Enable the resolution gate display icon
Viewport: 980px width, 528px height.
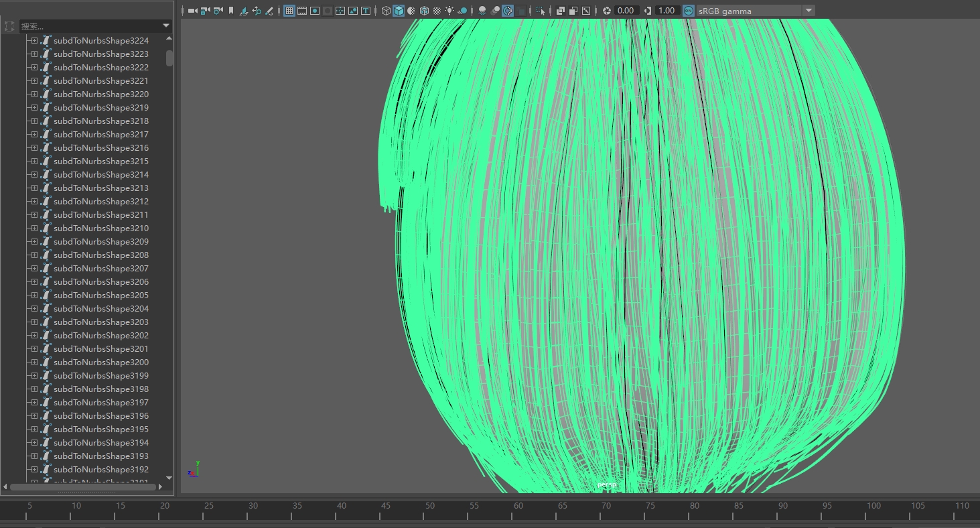coord(315,11)
